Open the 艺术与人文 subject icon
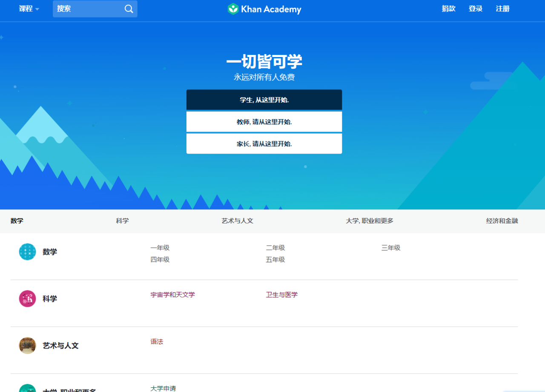Screen dimensions: 545x392 [x=27, y=346]
